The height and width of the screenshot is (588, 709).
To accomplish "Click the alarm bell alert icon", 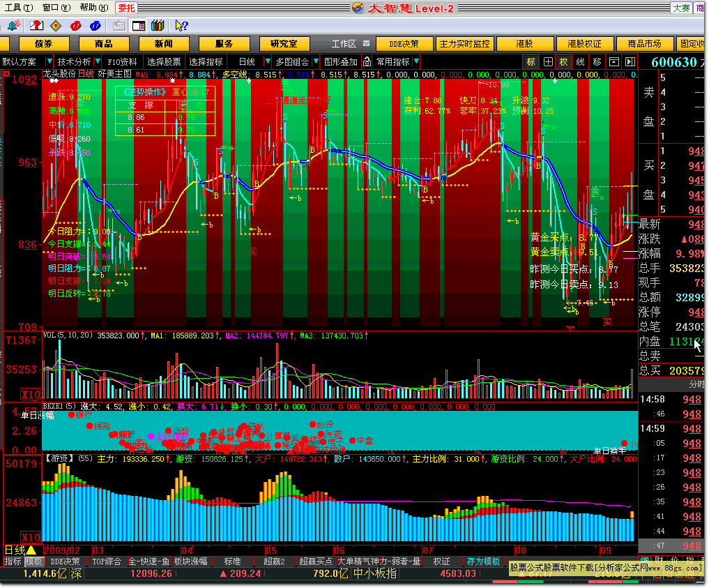I will point(13,25).
